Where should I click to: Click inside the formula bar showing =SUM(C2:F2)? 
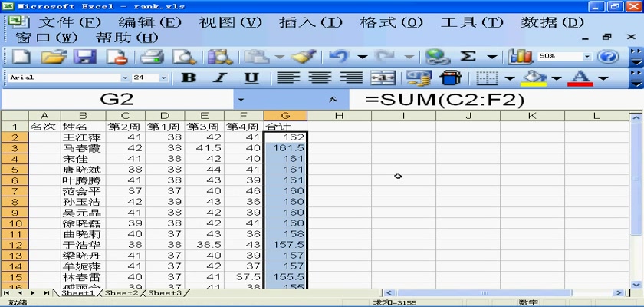click(x=491, y=99)
